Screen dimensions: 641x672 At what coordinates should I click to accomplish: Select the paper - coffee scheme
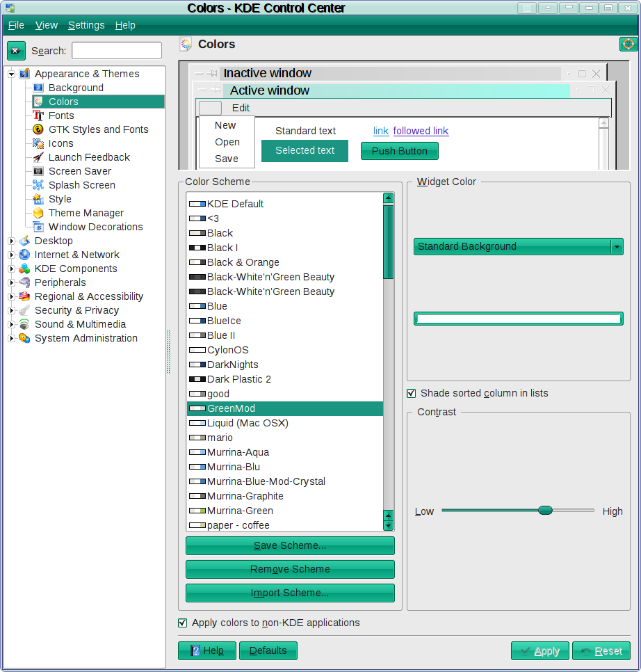[x=285, y=525]
